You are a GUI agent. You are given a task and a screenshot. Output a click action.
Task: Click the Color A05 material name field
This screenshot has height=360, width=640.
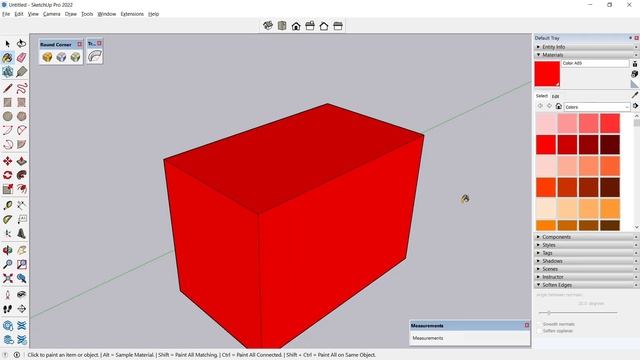pyautogui.click(x=595, y=63)
